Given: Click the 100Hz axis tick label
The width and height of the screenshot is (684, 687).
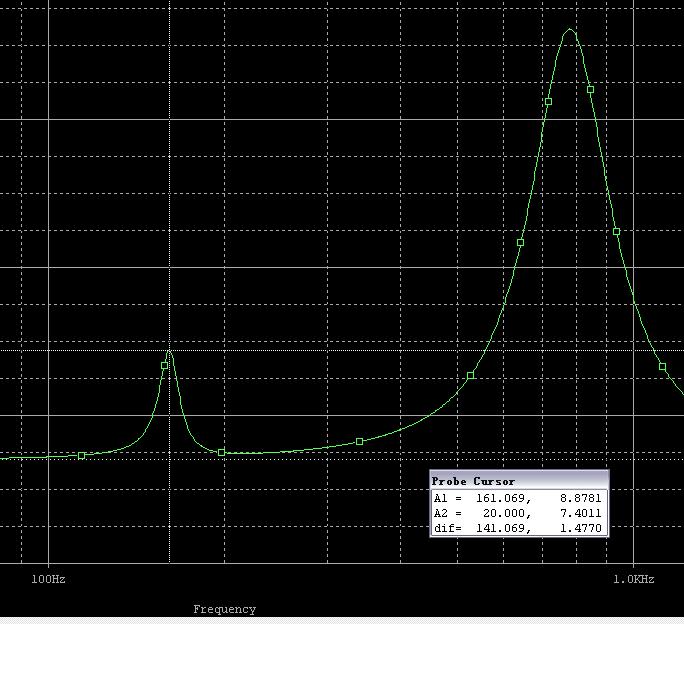Looking at the screenshot, I should tap(48, 579).
